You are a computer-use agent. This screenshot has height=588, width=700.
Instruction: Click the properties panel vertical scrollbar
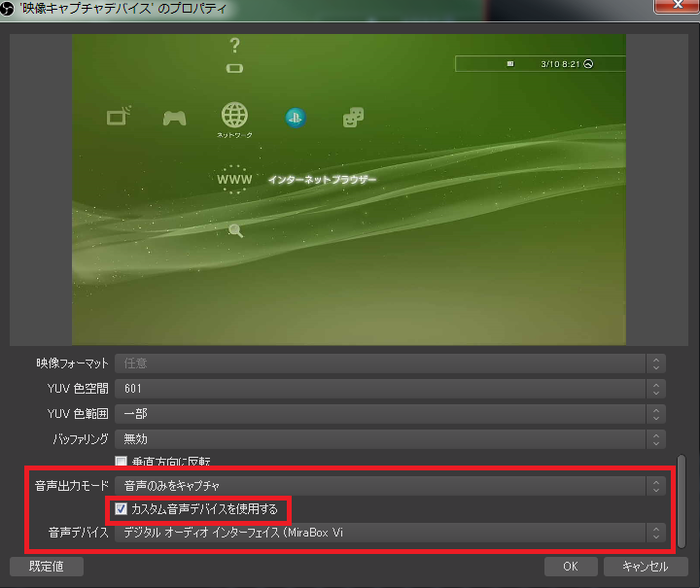[681, 501]
